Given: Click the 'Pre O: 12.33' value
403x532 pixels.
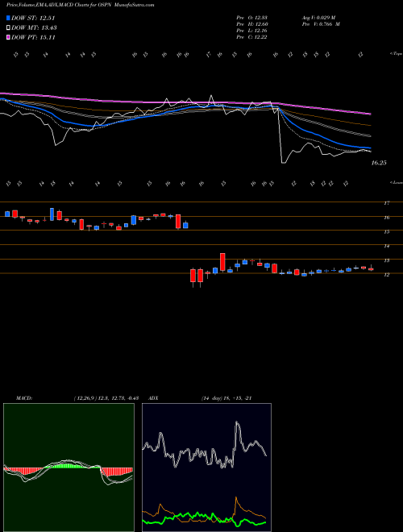Looking at the screenshot, I should [251, 18].
